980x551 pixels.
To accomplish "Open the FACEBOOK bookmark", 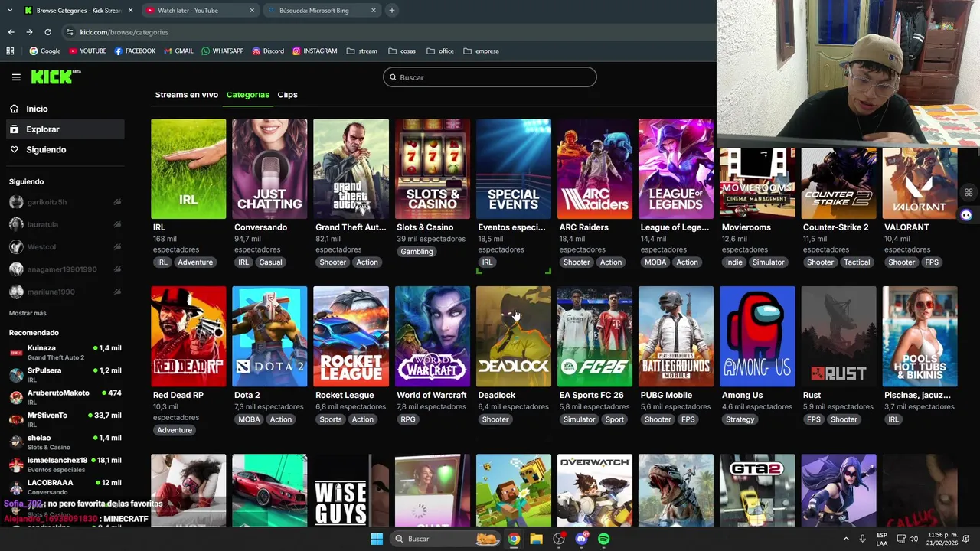I will click(x=135, y=51).
